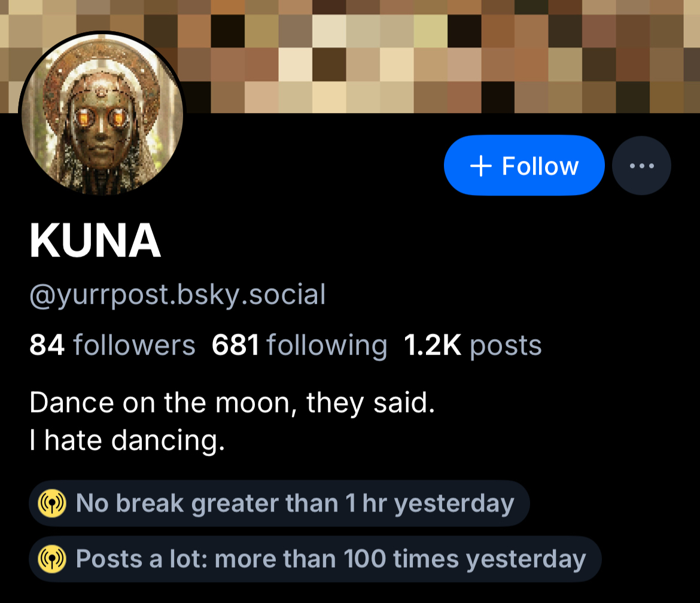
Task: Click the bold number 681 in the stats
Action: 235,345
